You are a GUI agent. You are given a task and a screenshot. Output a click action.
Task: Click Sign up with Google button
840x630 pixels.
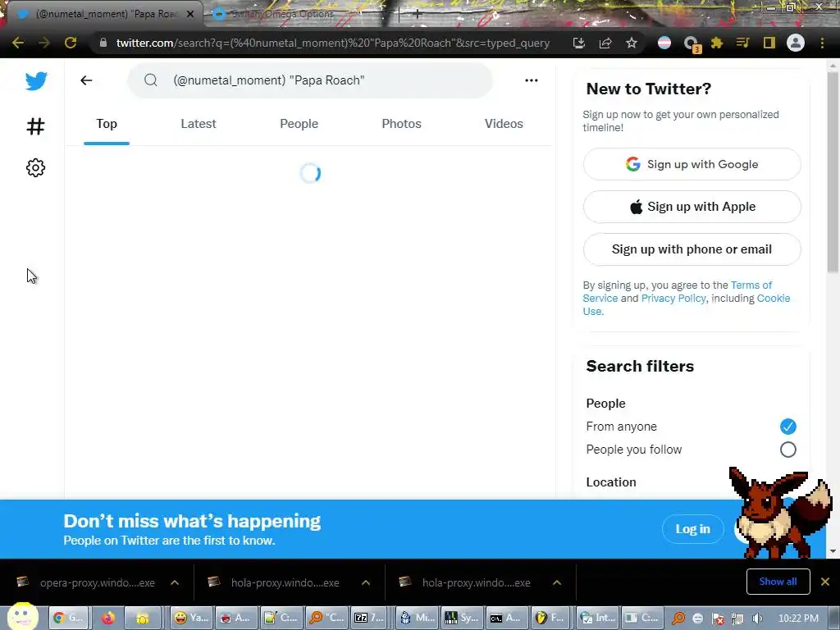[692, 164]
